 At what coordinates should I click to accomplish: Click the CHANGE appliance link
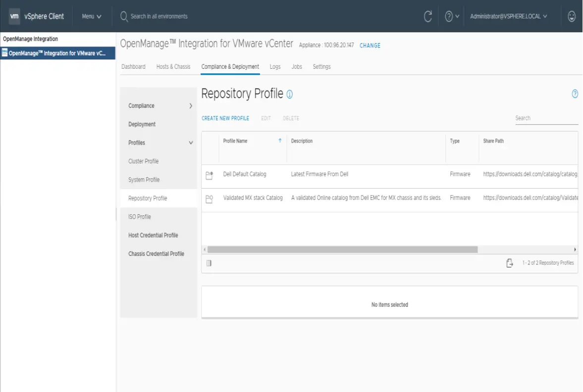[370, 46]
